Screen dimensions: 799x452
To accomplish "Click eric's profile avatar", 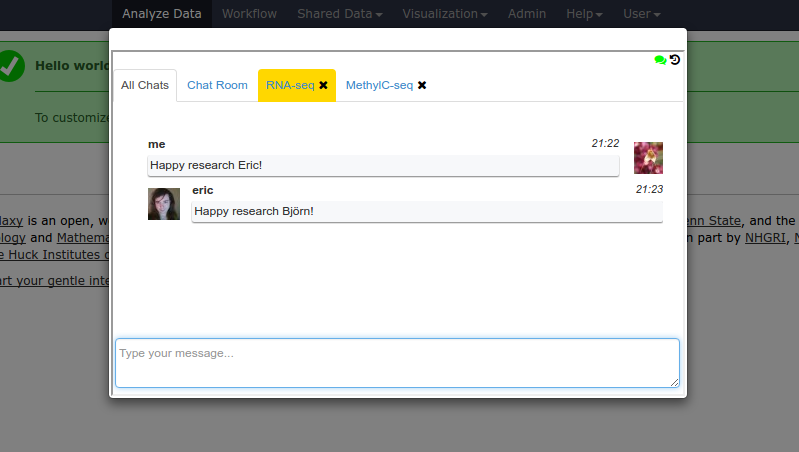I will click(164, 204).
